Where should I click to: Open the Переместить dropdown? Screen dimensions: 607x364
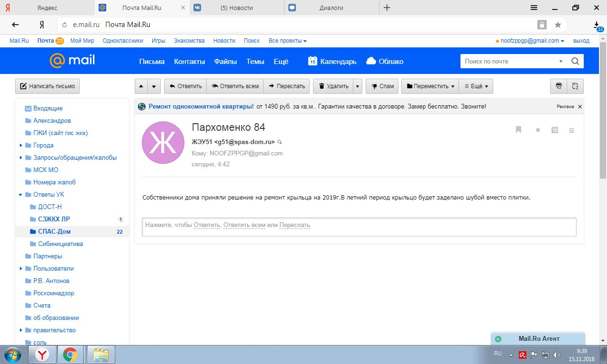click(x=430, y=86)
